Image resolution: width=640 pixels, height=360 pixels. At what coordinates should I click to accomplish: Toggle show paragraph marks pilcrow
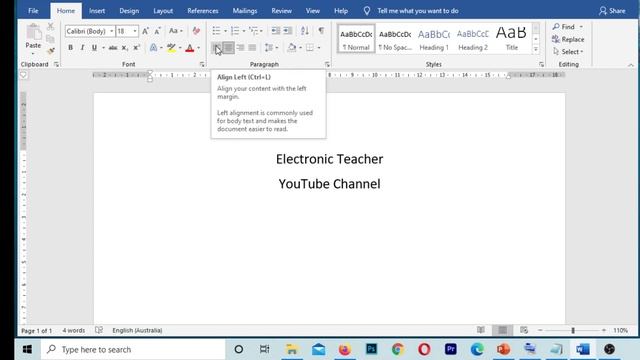point(321,31)
